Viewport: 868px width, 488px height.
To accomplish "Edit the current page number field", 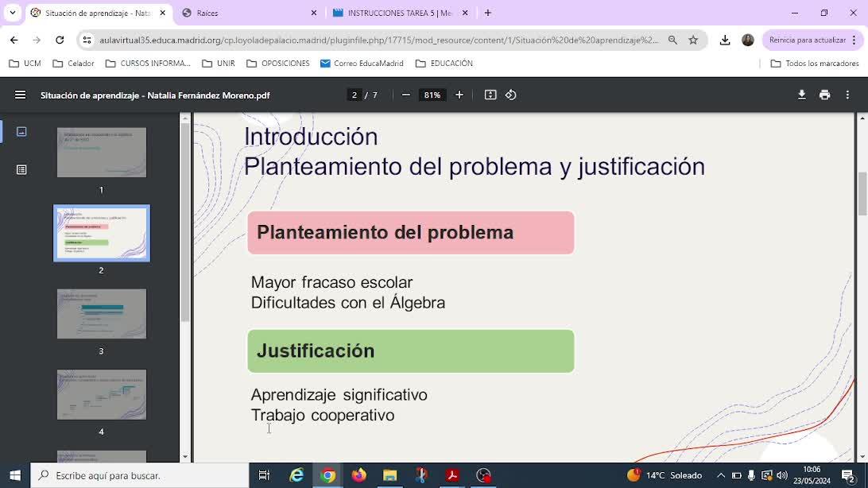I will [355, 95].
